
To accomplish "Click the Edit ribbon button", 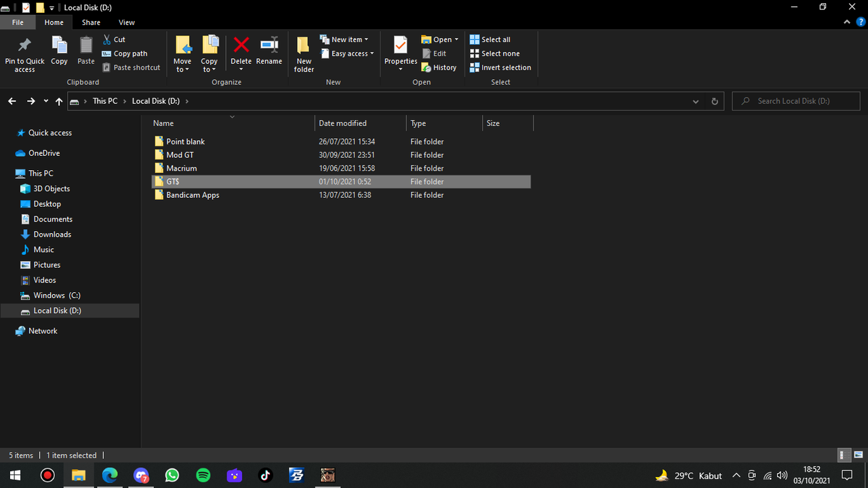I will (434, 54).
